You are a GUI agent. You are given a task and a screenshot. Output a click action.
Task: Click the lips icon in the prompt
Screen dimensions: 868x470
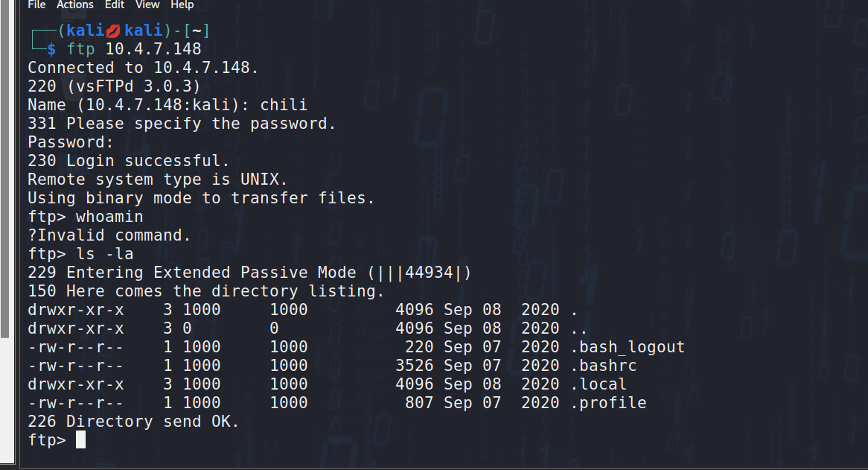[112, 31]
